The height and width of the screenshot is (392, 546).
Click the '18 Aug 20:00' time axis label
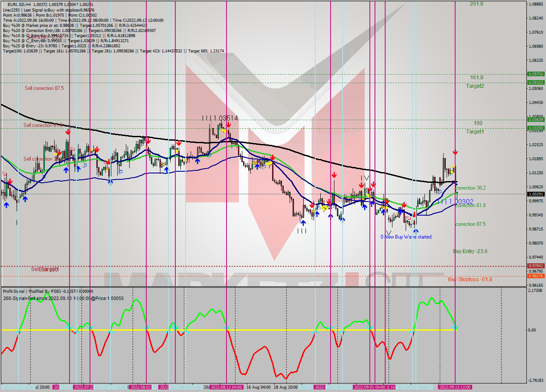[286, 387]
